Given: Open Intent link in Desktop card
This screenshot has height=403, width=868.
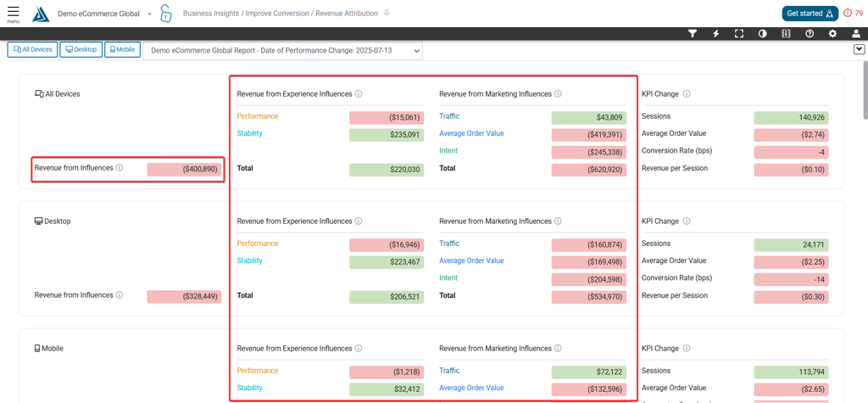Looking at the screenshot, I should [x=448, y=277].
